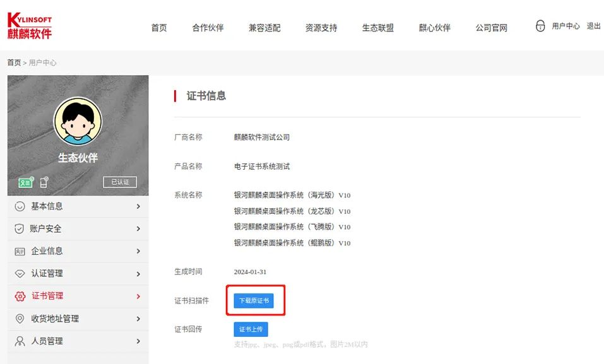Click the 证书上传 button
Image resolution: width=604 pixels, height=364 pixels.
point(251,329)
